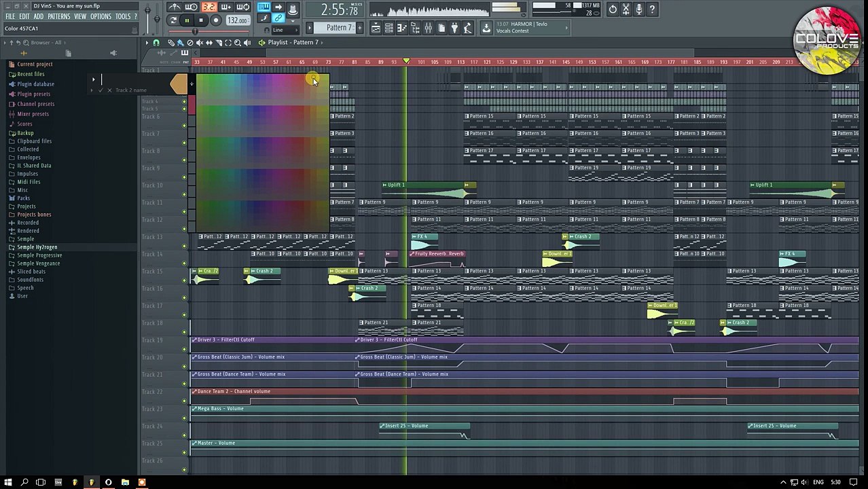Viewport: 868px width, 489px height.
Task: Click the HARMOR Tevlo Vocals Contest news
Action: click(531, 28)
